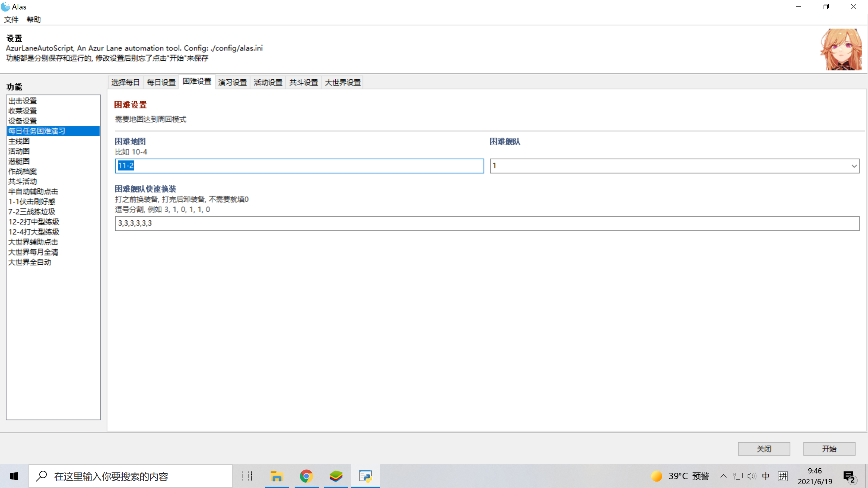Click the 拼 IME mode indicator

pyautogui.click(x=783, y=476)
